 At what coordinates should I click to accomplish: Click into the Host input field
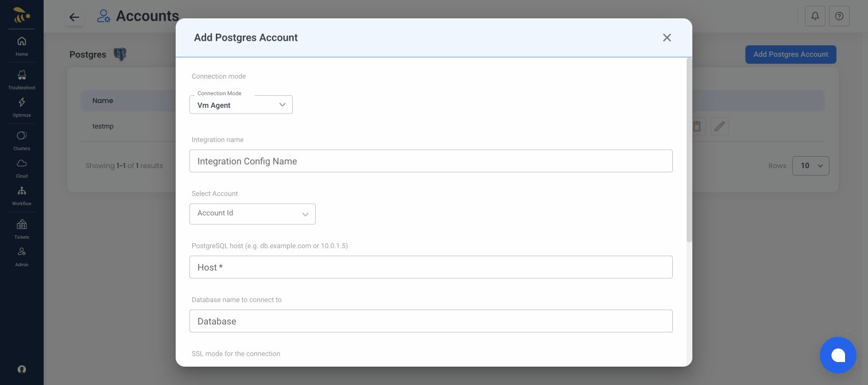click(431, 267)
